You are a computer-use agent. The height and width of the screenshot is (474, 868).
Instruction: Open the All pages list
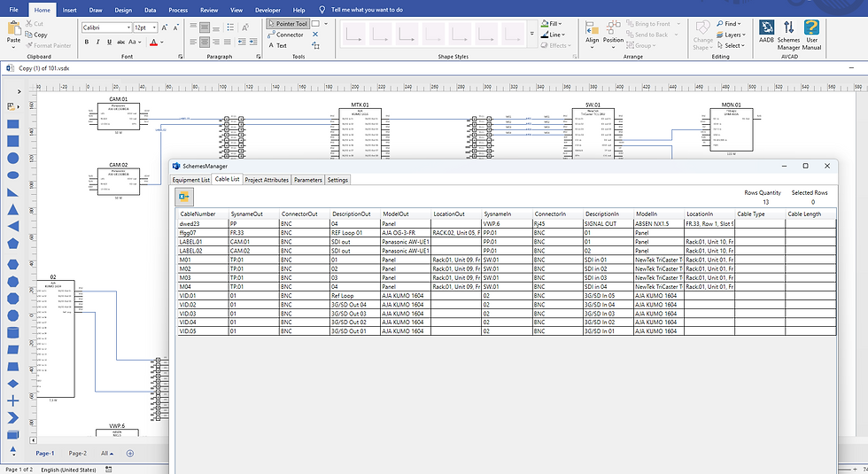click(x=107, y=454)
